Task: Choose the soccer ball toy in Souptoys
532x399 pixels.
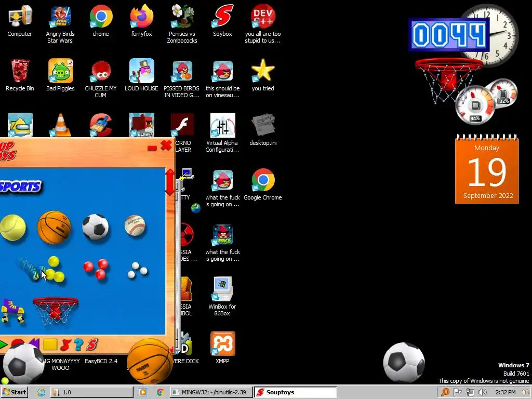Action: point(96,227)
